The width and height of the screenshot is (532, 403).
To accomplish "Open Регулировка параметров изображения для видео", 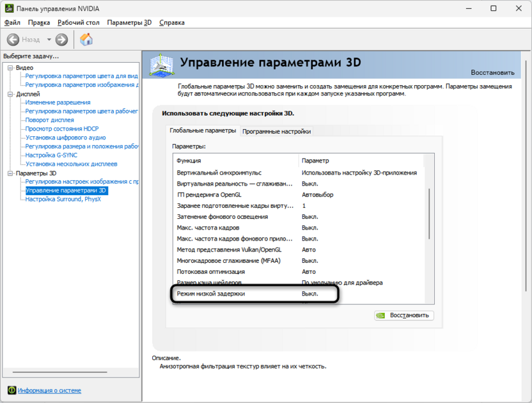I will 82,85.
